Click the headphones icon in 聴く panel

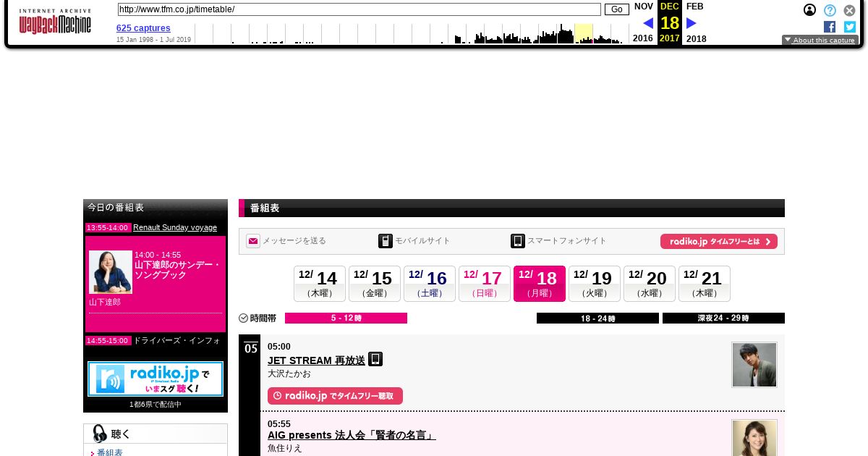tap(100, 434)
